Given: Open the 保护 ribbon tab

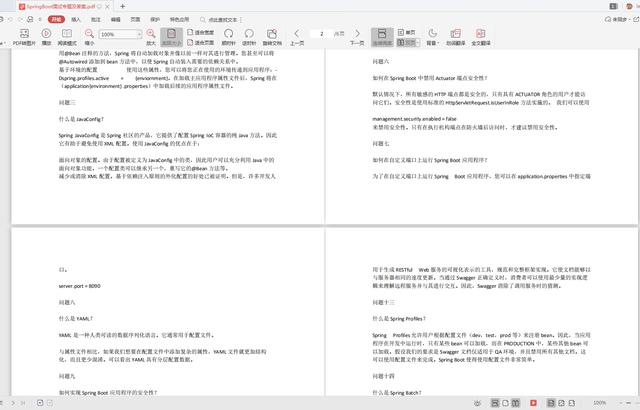Looking at the screenshot, I should (x=155, y=19).
